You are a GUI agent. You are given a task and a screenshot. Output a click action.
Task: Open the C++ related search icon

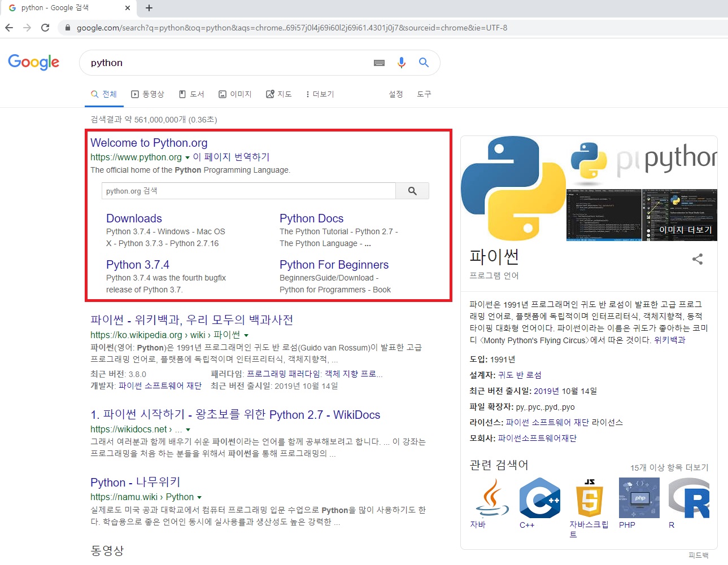coord(540,498)
